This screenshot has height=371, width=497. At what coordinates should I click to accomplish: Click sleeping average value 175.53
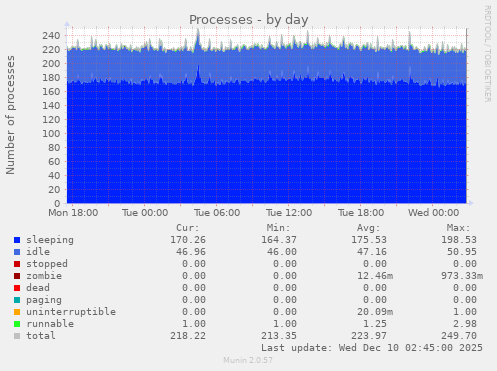click(369, 240)
